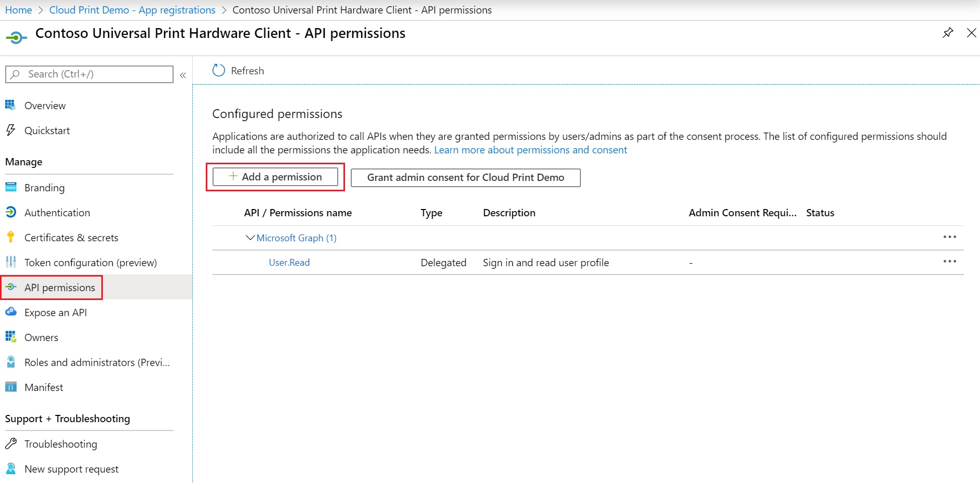Click the Expose an API cloud icon
The width and height of the screenshot is (980, 483).
(x=11, y=312)
